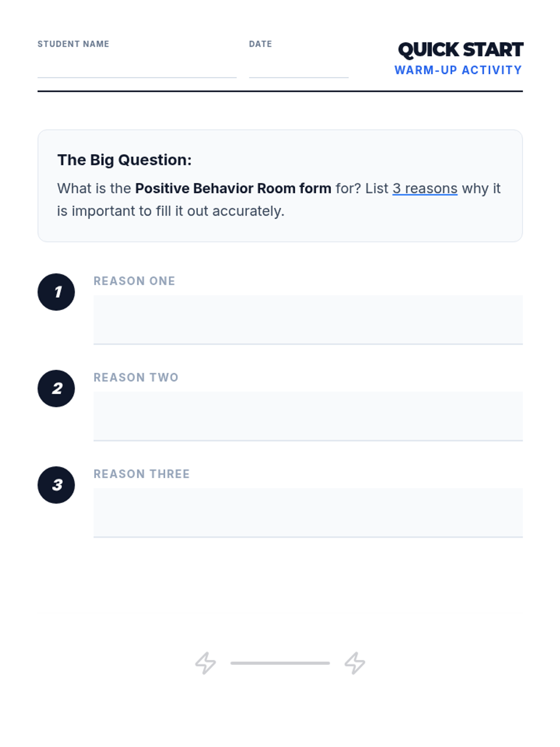Click the Student Name line field
The image size is (560, 747).
pyautogui.click(x=137, y=68)
